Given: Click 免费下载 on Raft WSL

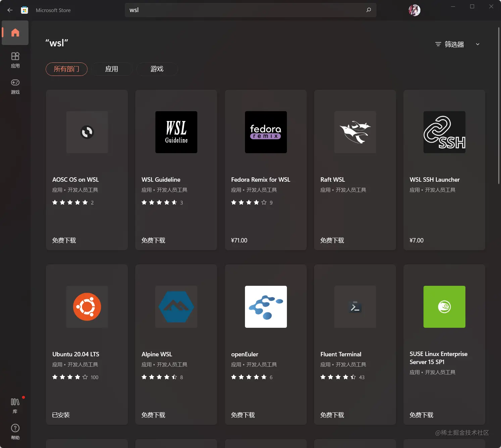Looking at the screenshot, I should (x=332, y=240).
